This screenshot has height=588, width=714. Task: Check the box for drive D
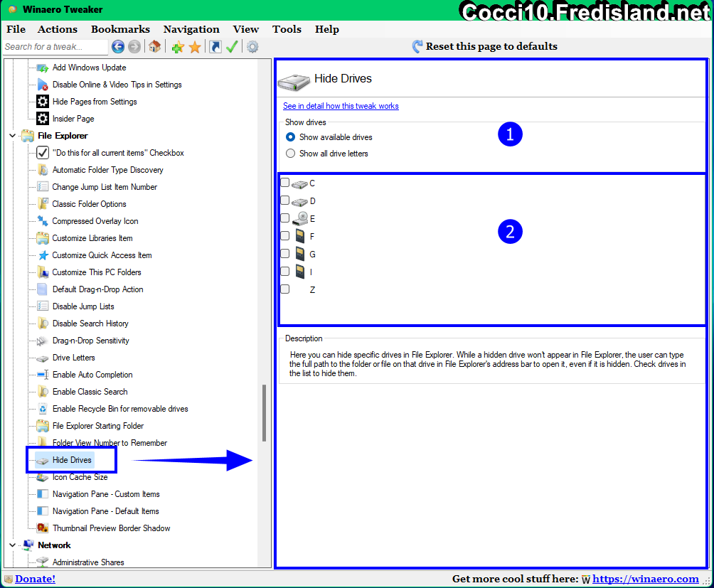pos(285,201)
